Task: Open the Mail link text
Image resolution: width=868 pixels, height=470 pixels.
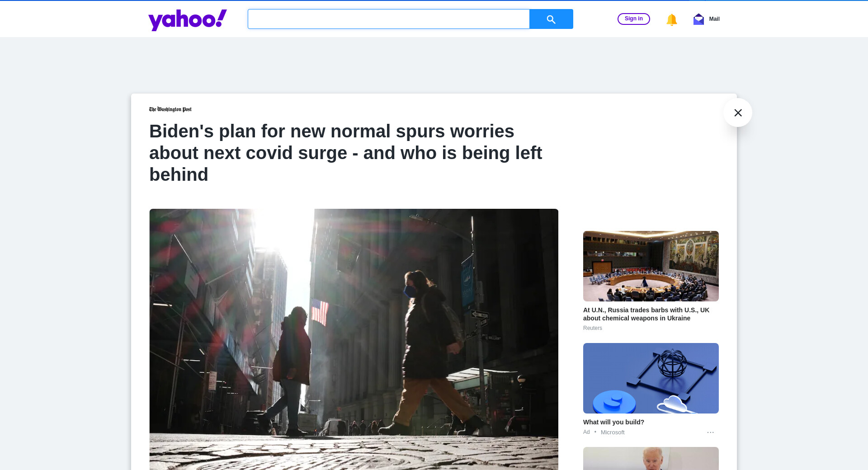Action: (x=714, y=19)
